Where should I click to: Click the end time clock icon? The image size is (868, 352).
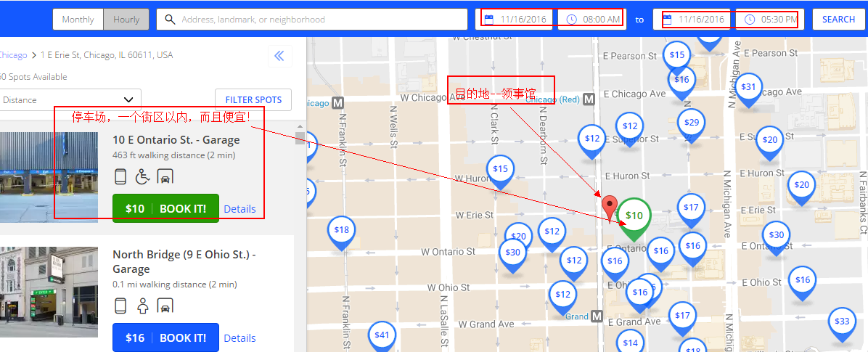749,20
